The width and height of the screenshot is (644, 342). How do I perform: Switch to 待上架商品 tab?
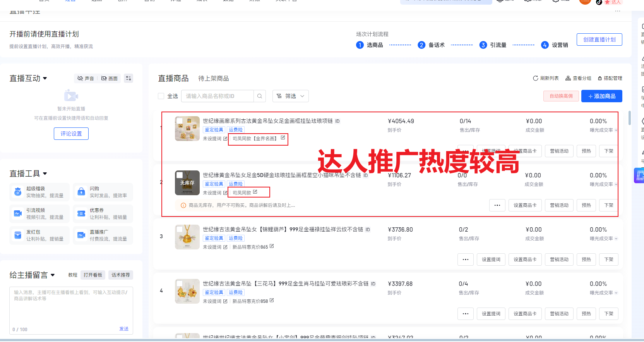coord(213,79)
